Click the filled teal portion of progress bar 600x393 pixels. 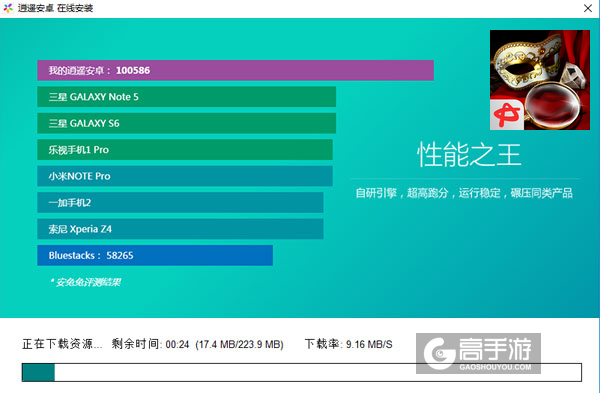(38, 372)
